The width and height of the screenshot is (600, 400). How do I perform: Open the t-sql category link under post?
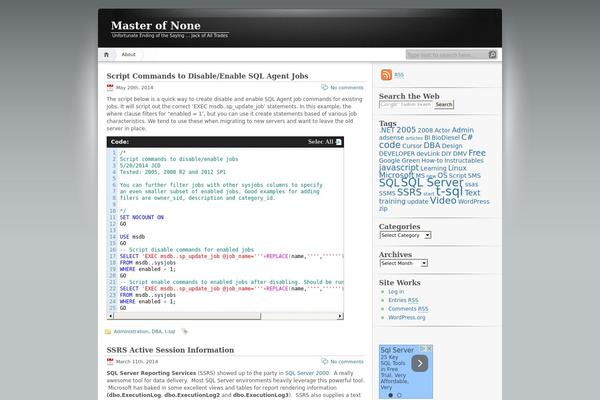tap(170, 331)
